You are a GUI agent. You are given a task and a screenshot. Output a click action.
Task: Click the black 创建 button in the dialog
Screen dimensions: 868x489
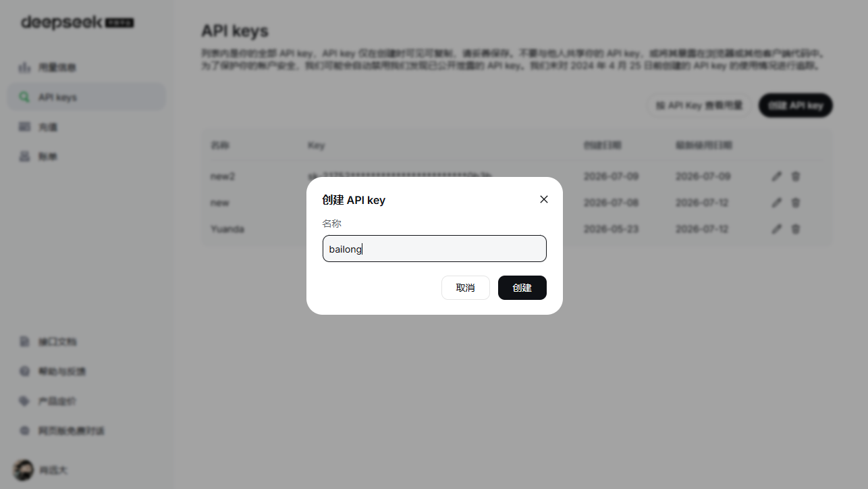[522, 288]
